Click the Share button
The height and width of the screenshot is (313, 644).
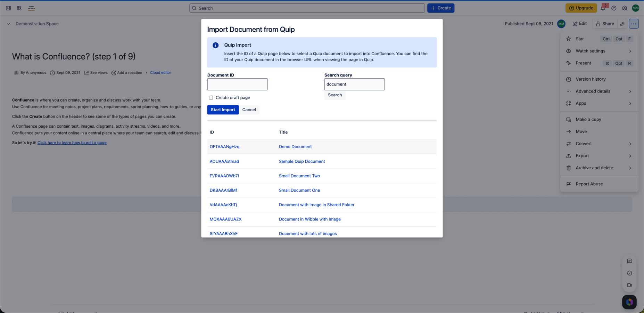(605, 24)
